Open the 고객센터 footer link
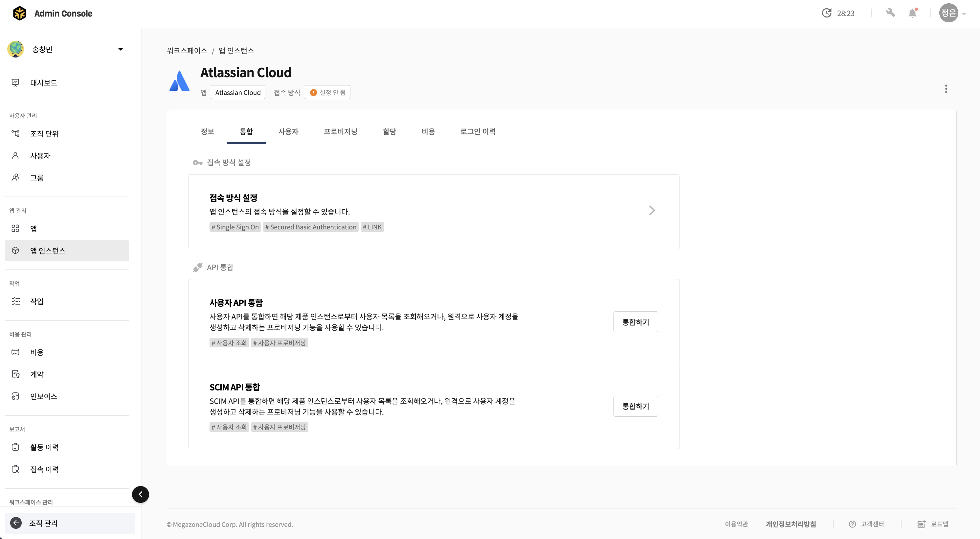The width and height of the screenshot is (980, 539). pos(872,524)
